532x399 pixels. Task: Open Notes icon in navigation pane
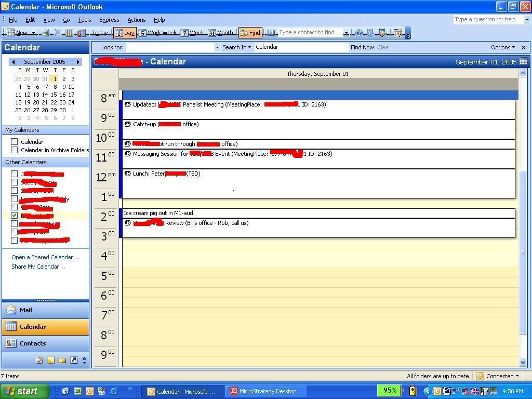(x=51, y=360)
